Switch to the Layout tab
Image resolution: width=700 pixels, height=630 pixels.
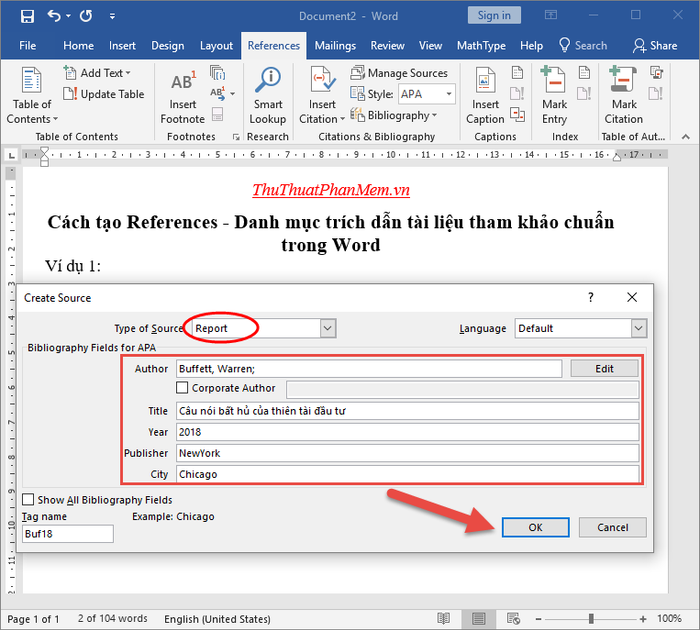point(217,46)
